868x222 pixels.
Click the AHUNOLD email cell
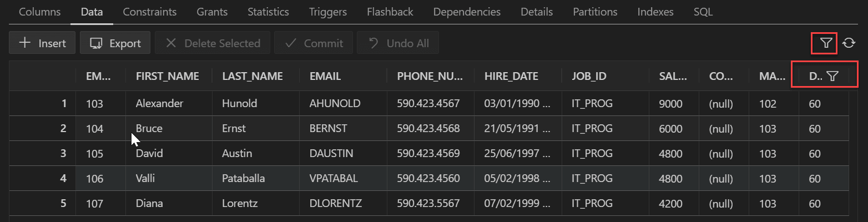pos(335,103)
